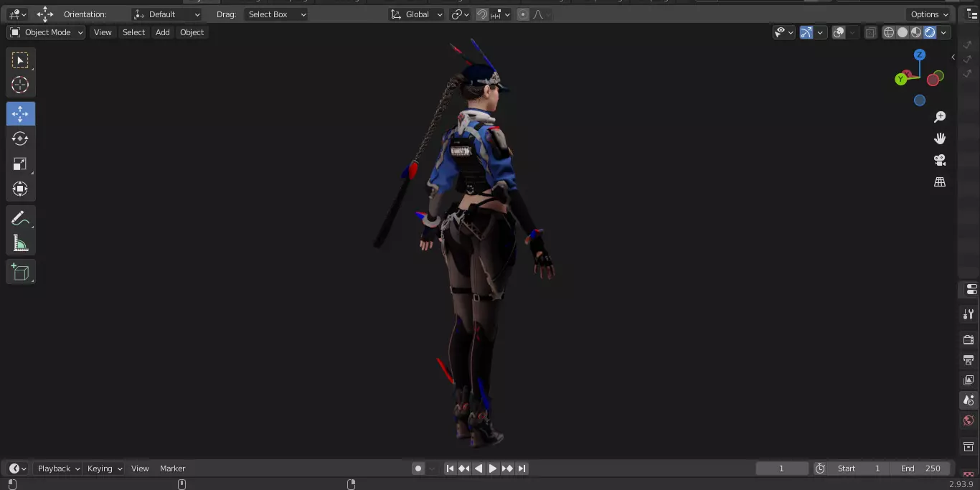Open the Object Mode dropdown
The height and width of the screenshot is (490, 980).
(47, 32)
